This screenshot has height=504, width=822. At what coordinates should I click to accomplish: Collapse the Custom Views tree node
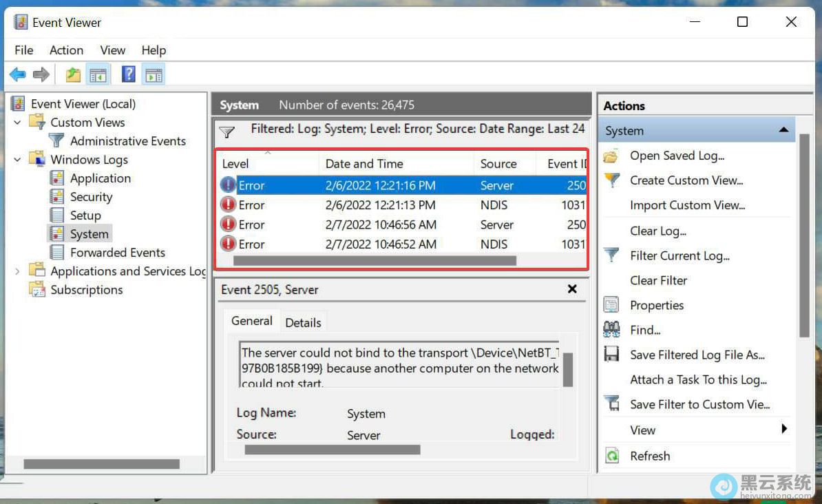(18, 123)
